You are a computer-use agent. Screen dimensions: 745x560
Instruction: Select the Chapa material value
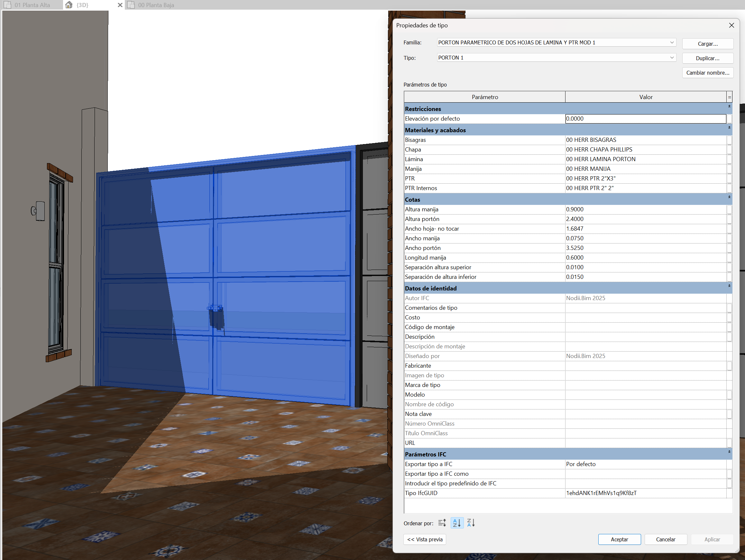(x=646, y=150)
